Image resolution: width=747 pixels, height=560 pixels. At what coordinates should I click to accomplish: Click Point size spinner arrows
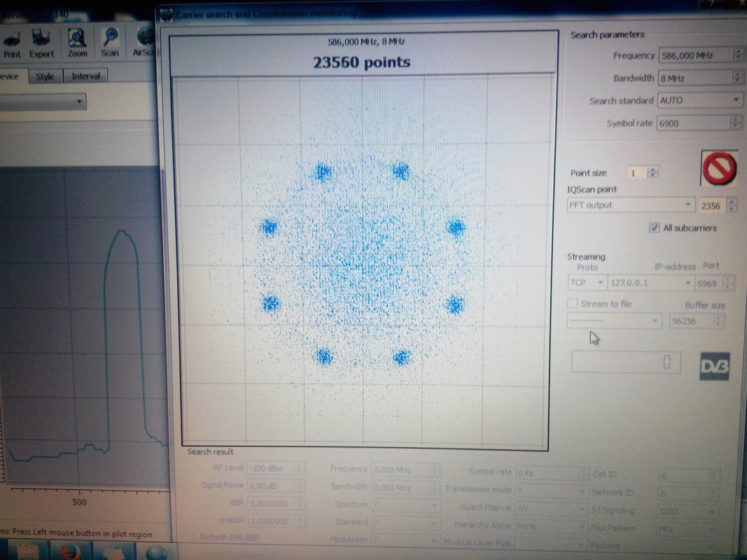click(653, 172)
